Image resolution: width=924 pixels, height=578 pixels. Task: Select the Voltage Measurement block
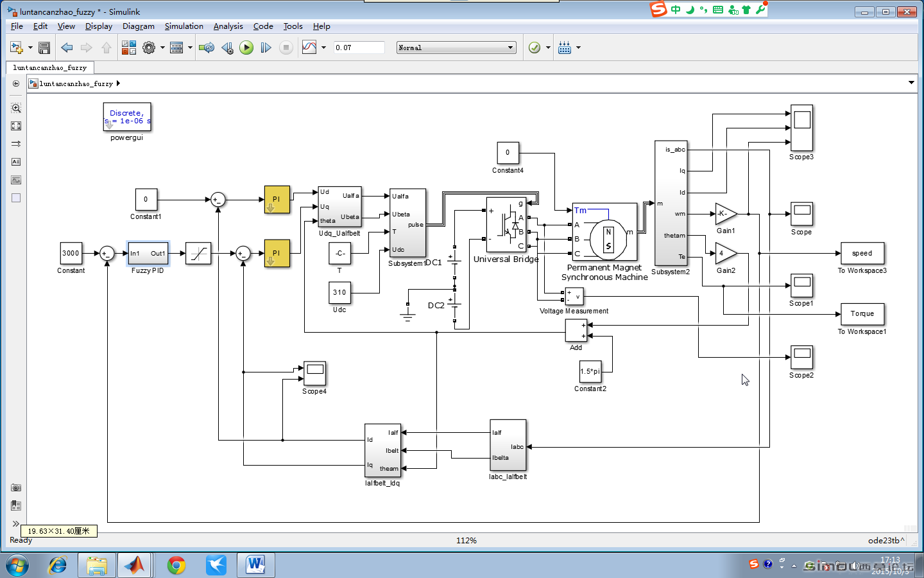pyautogui.click(x=574, y=297)
